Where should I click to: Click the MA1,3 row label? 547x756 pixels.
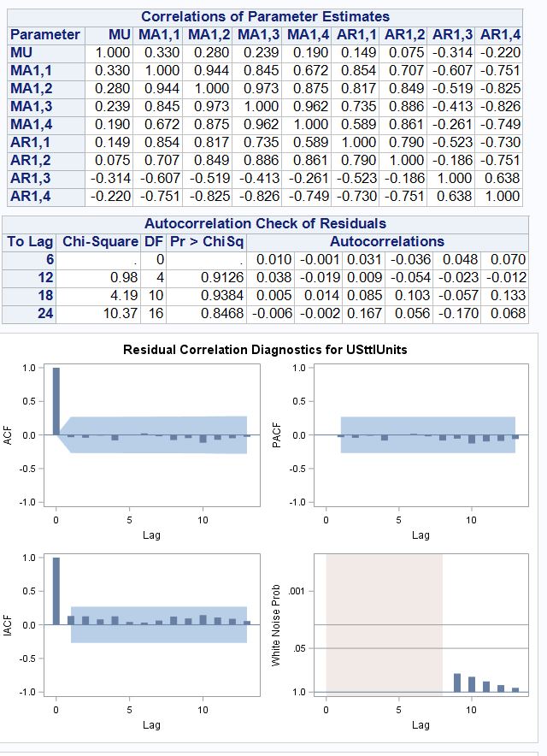click(x=32, y=107)
